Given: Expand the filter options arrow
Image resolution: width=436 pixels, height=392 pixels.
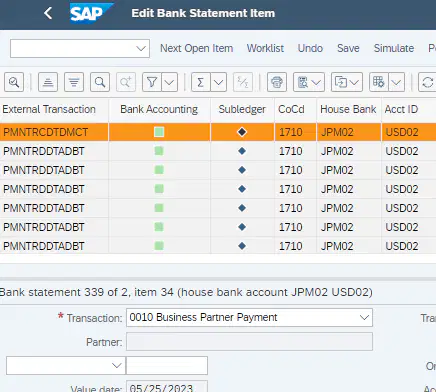Looking at the screenshot, I should coord(170,82).
